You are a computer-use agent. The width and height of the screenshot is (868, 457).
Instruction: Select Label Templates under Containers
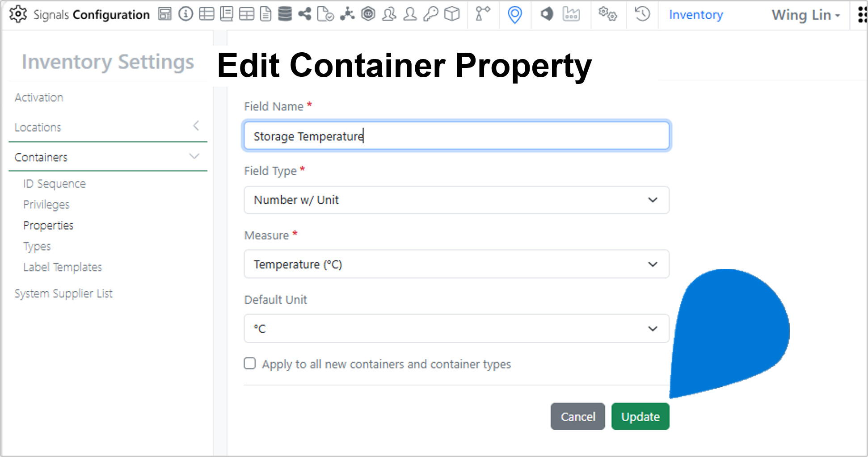[63, 267]
